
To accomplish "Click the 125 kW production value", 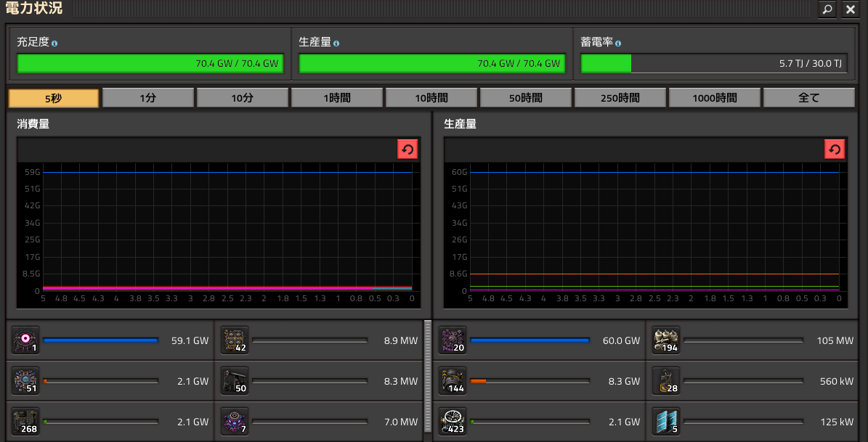I will tap(837, 422).
